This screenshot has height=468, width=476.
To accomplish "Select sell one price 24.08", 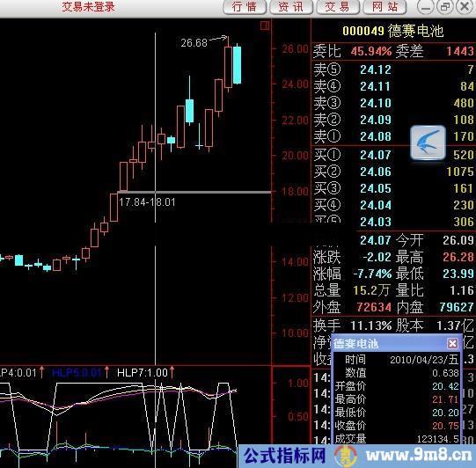I will point(376,136).
